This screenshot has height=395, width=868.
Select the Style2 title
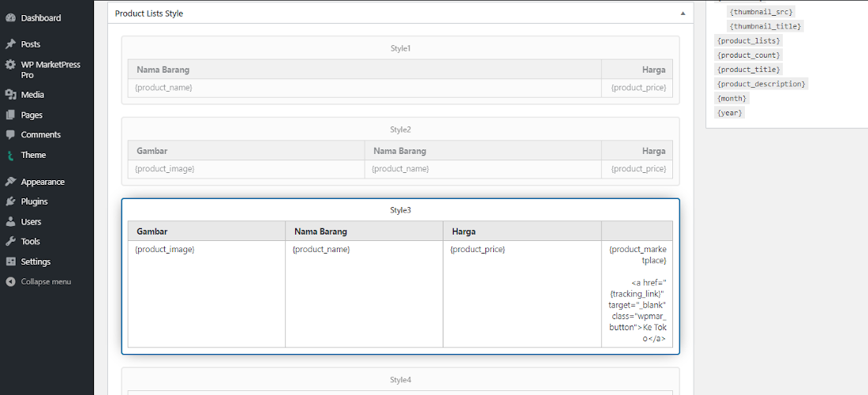click(x=400, y=129)
